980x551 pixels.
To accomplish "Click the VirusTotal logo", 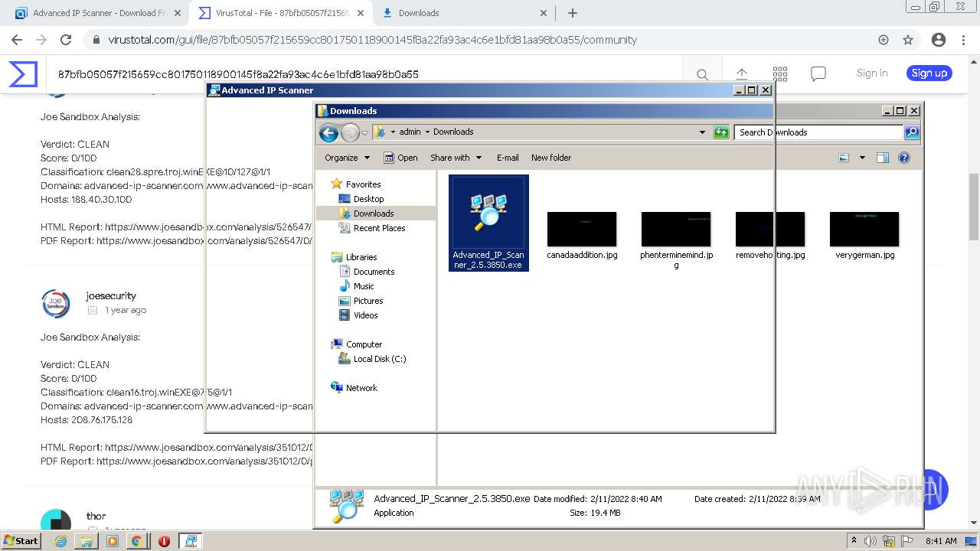I will coord(23,74).
